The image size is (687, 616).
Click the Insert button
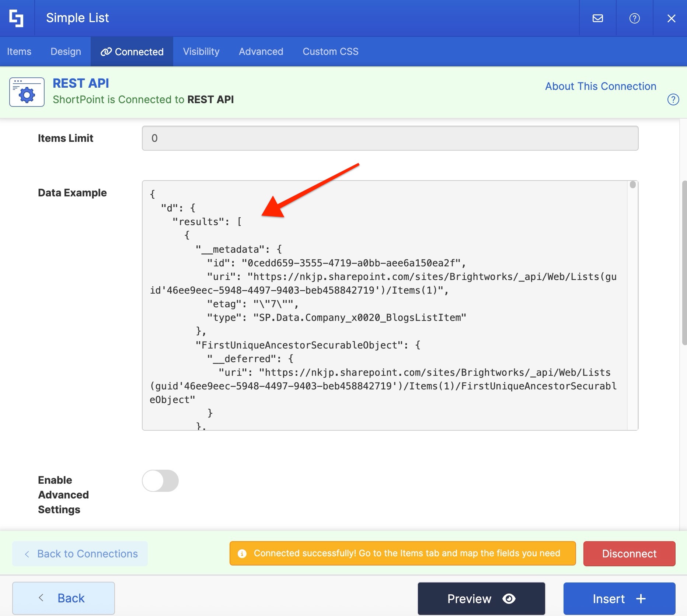619,599
